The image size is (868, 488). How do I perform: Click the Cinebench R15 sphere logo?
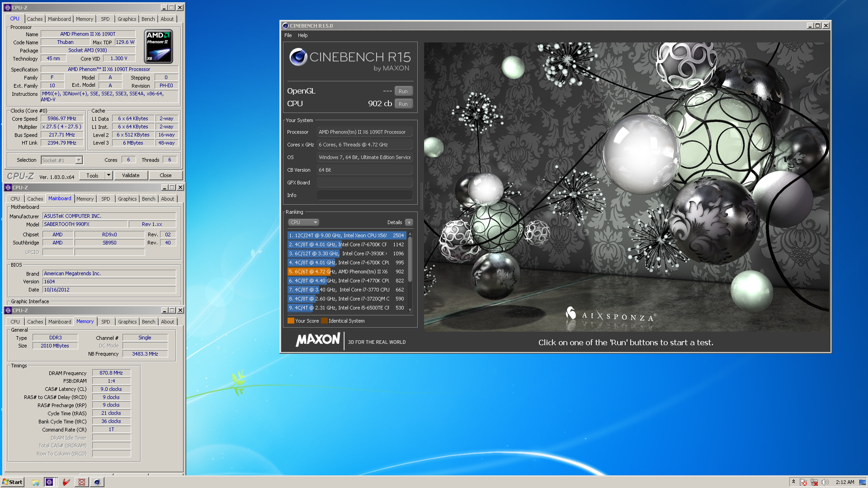tap(298, 57)
